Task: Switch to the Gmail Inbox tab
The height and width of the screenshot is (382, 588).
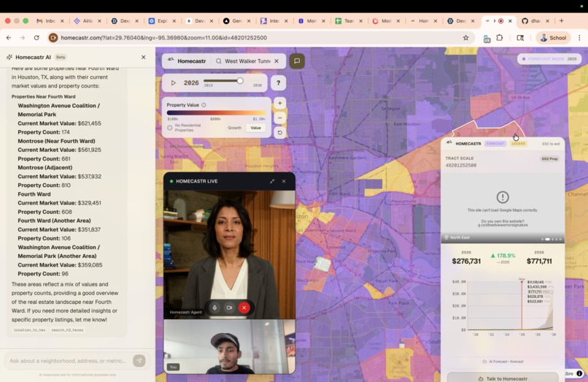Action: coord(50,21)
